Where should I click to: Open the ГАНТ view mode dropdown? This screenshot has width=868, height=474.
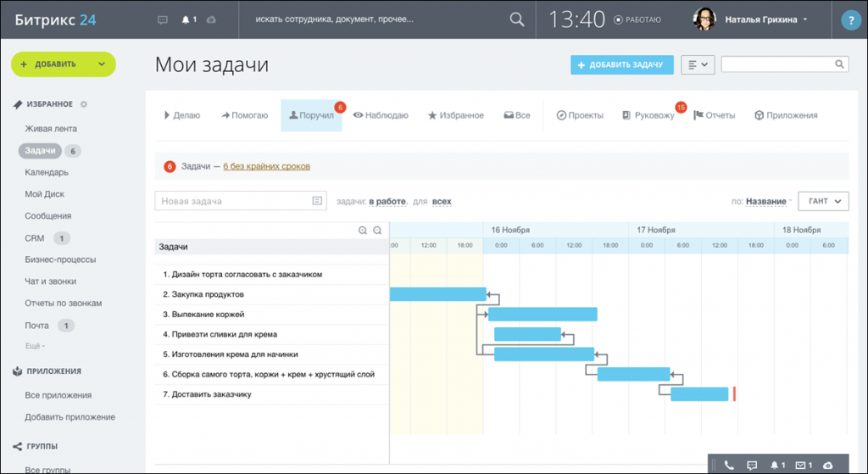[x=823, y=201]
